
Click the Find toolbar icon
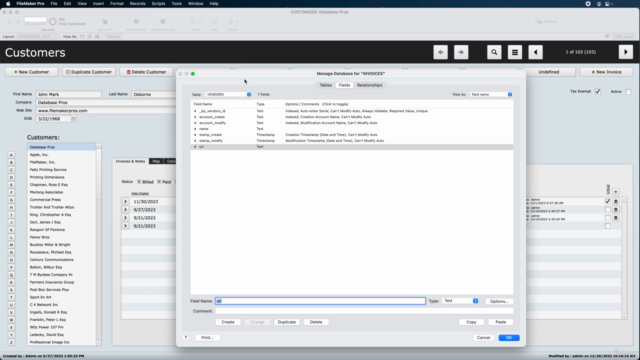point(193,22)
